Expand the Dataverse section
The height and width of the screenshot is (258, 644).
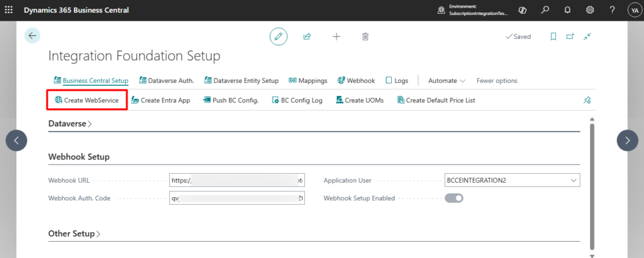coord(70,124)
